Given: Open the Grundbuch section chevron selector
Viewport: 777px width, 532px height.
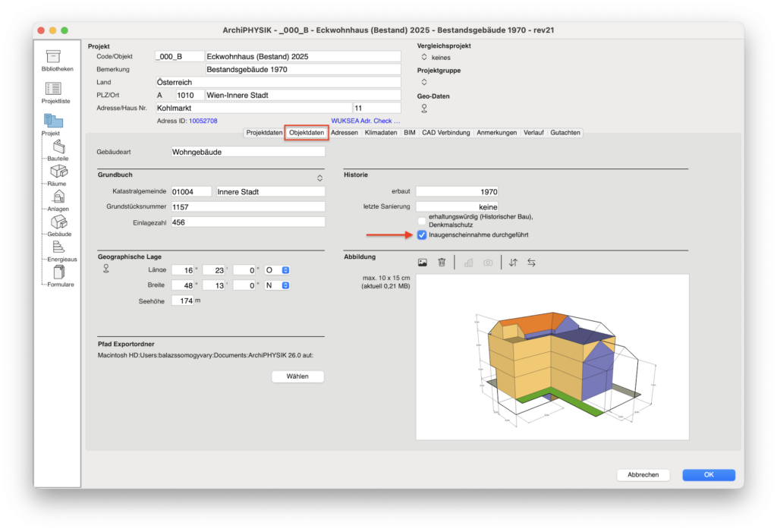Looking at the screenshot, I should pyautogui.click(x=320, y=178).
